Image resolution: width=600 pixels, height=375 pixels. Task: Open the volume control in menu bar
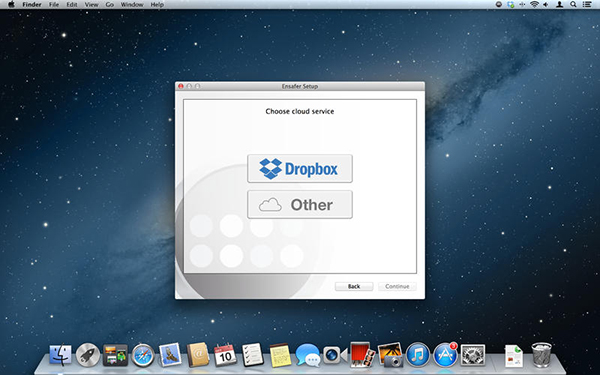click(x=546, y=4)
